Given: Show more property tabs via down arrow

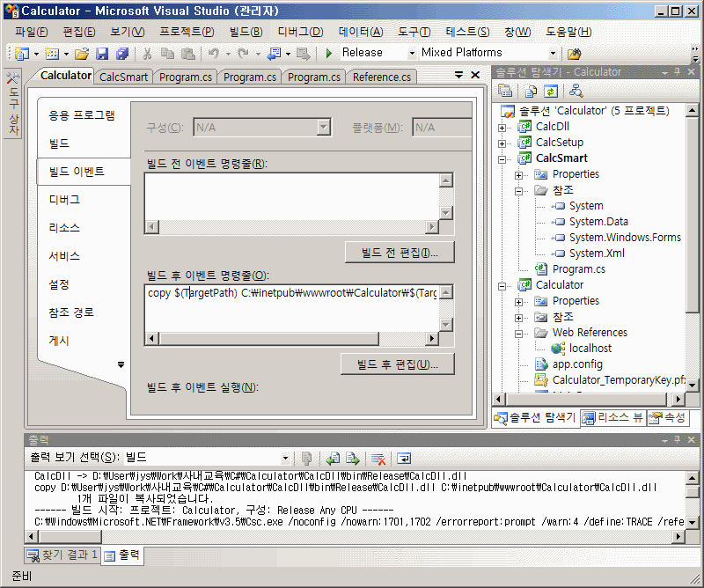Looking at the screenshot, I should click(121, 364).
